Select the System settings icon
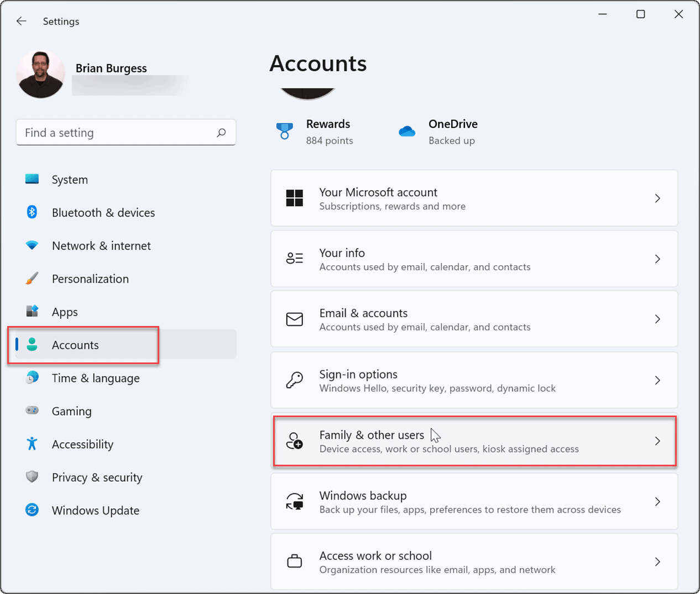700x594 pixels. point(32,179)
